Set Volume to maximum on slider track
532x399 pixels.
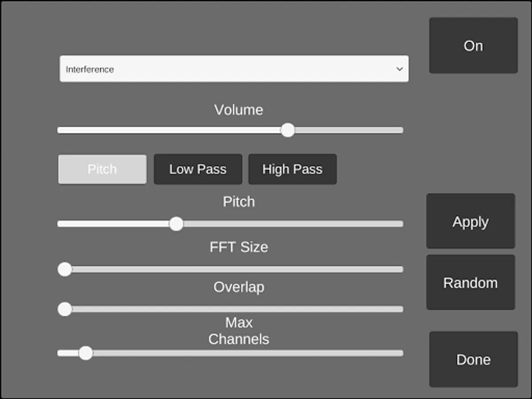click(401, 130)
